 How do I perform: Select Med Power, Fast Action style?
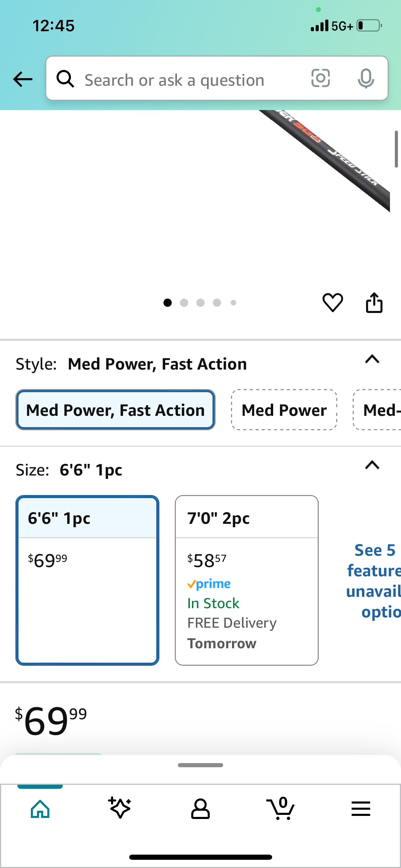[116, 410]
